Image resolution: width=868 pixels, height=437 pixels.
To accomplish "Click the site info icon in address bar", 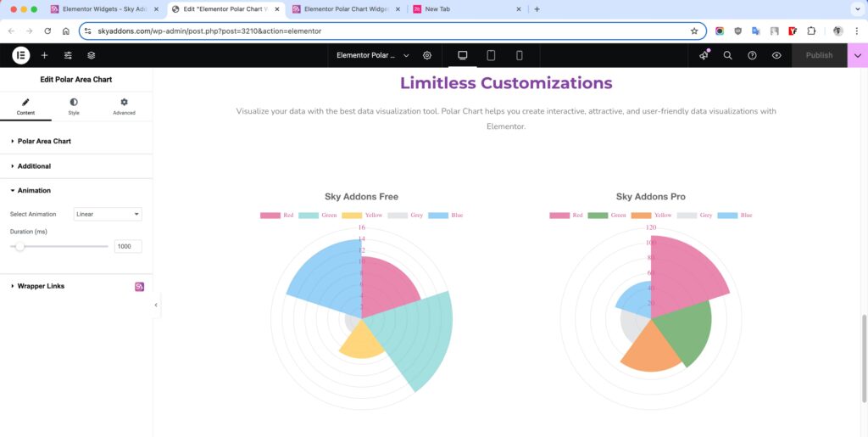I will pos(88,31).
